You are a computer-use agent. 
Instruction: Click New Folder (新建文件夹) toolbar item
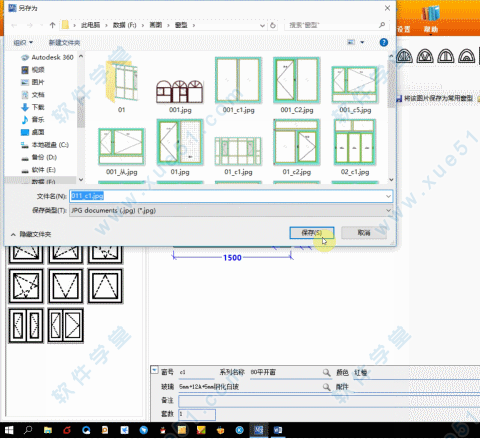[64, 43]
